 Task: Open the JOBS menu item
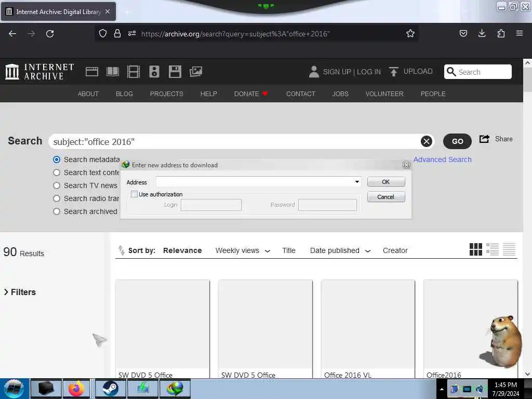point(340,94)
